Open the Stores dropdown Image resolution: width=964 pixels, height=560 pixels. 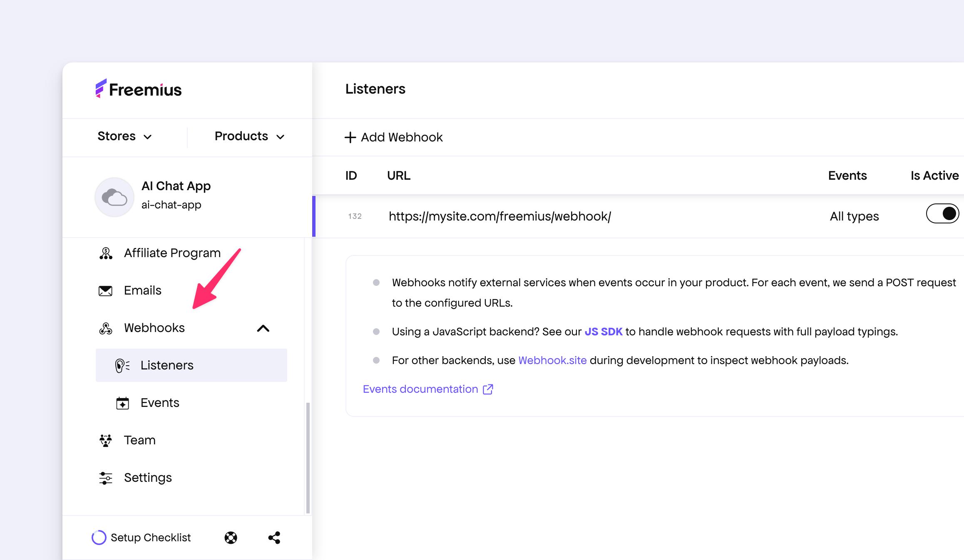tap(124, 136)
